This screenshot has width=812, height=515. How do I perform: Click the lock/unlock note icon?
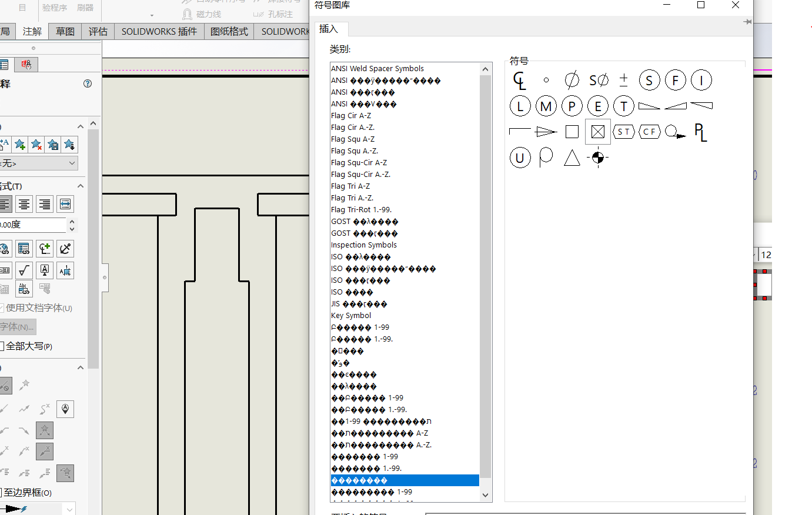[x=65, y=249]
